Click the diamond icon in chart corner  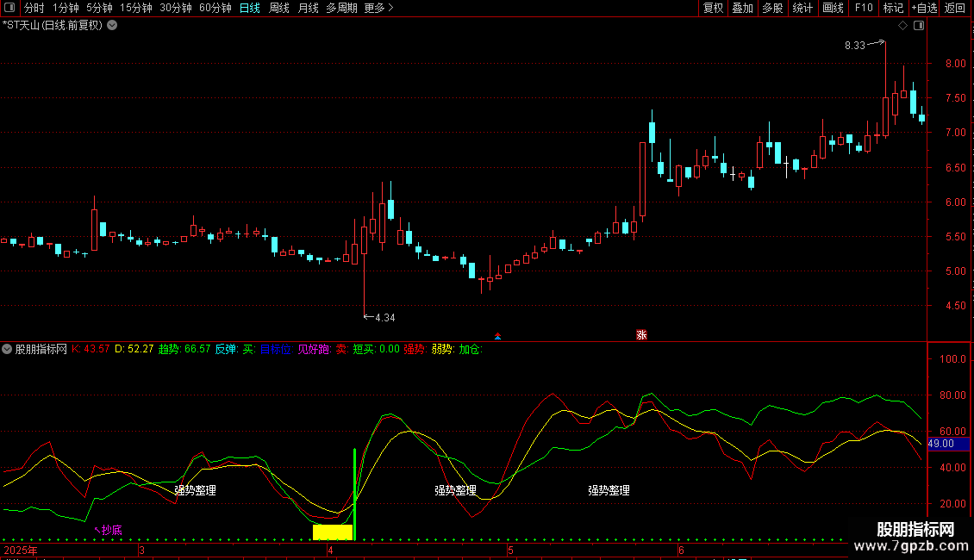click(903, 26)
